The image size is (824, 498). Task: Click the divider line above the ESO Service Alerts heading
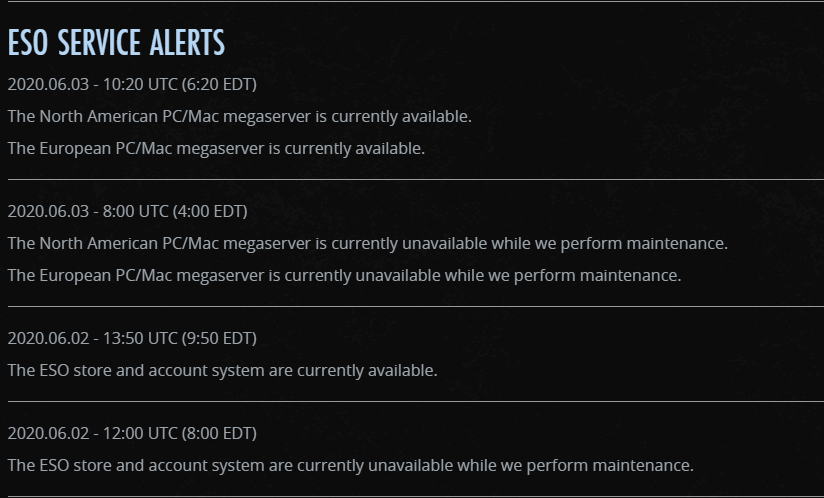point(412,2)
